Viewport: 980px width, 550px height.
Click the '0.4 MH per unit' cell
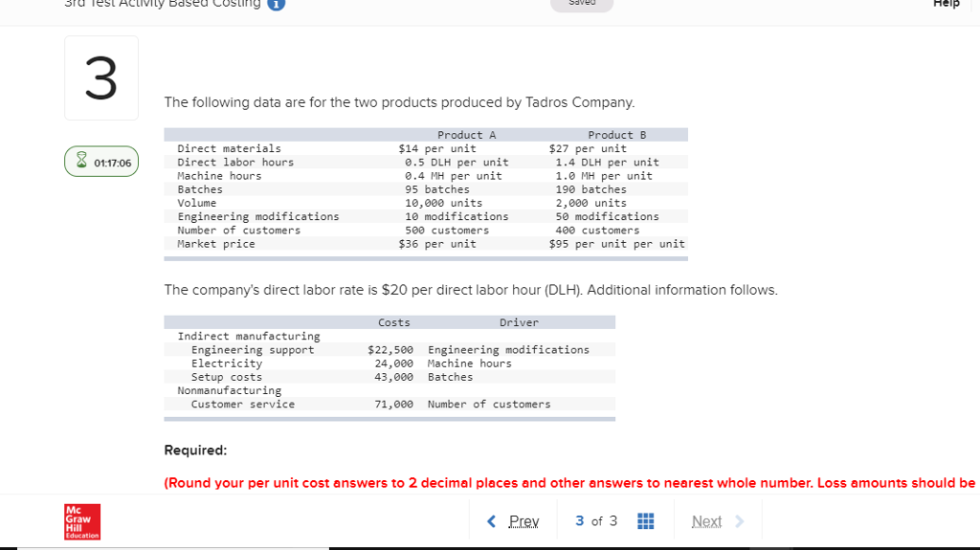coord(453,176)
